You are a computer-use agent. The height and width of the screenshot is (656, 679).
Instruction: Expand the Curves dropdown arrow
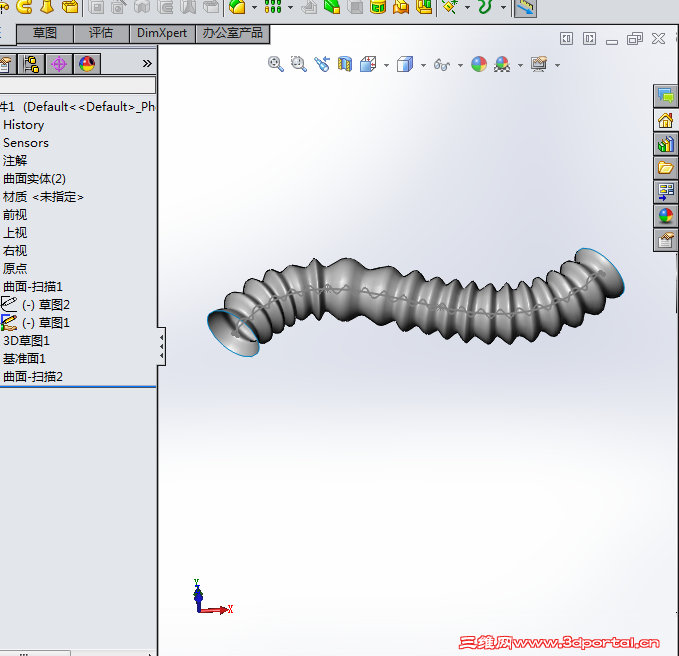click(x=504, y=7)
